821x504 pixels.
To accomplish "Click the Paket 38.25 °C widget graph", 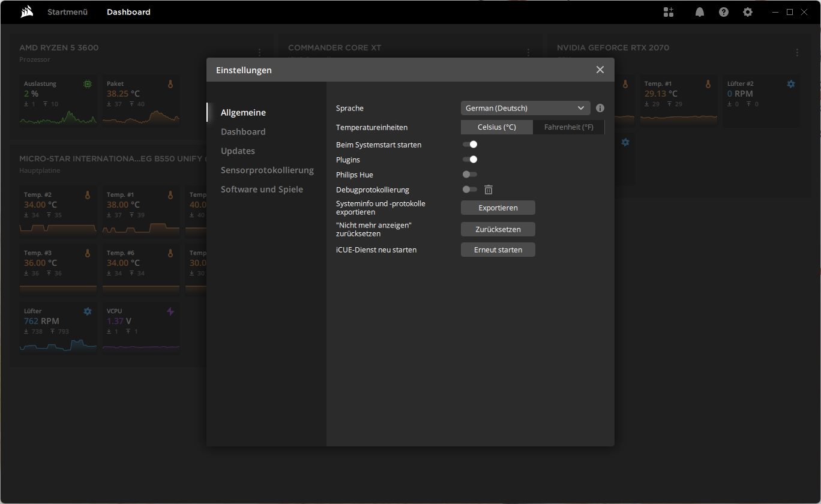I will pyautogui.click(x=140, y=116).
